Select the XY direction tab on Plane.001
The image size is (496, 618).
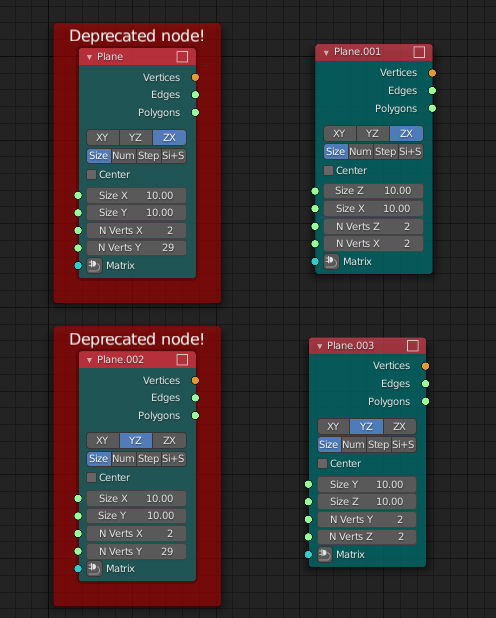(x=339, y=133)
